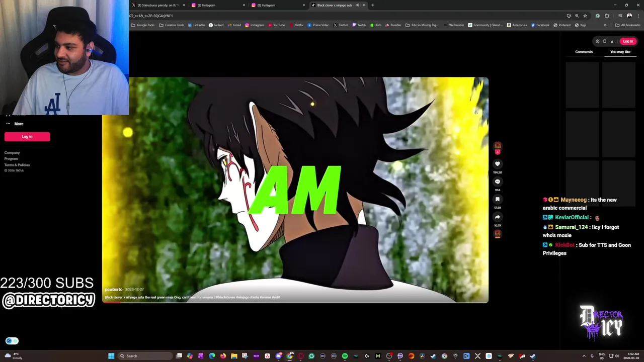The width and height of the screenshot is (644, 362).
Task: Open the Pinterest bookmark
Action: point(562,25)
